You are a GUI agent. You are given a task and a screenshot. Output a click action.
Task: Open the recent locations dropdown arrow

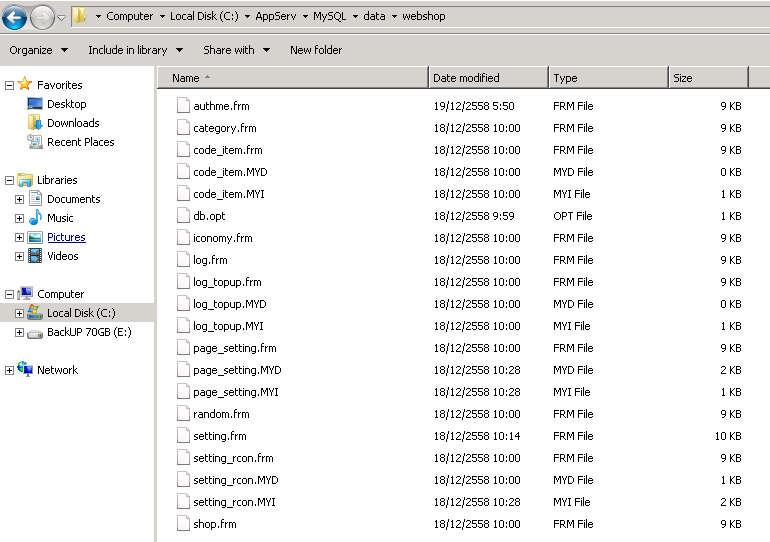61,18
